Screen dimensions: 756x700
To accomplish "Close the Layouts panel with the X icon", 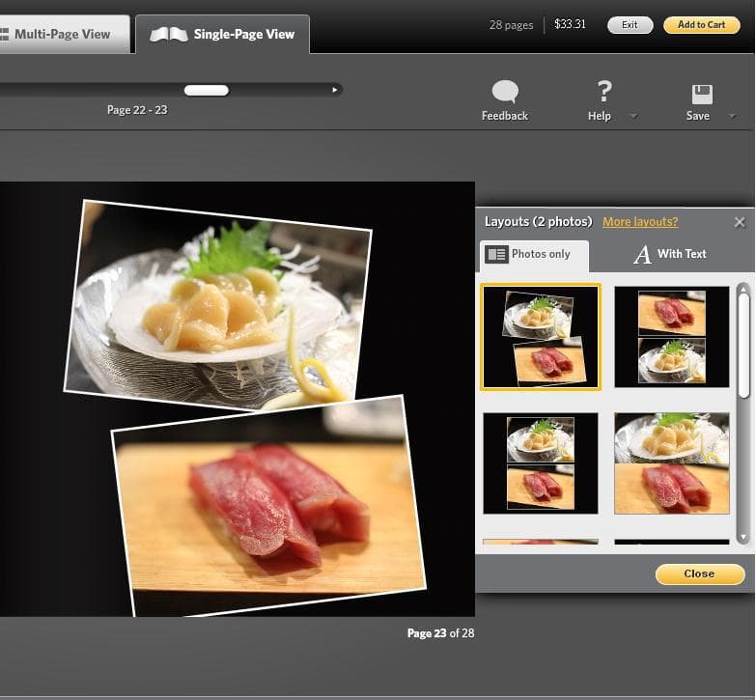I will (x=740, y=222).
